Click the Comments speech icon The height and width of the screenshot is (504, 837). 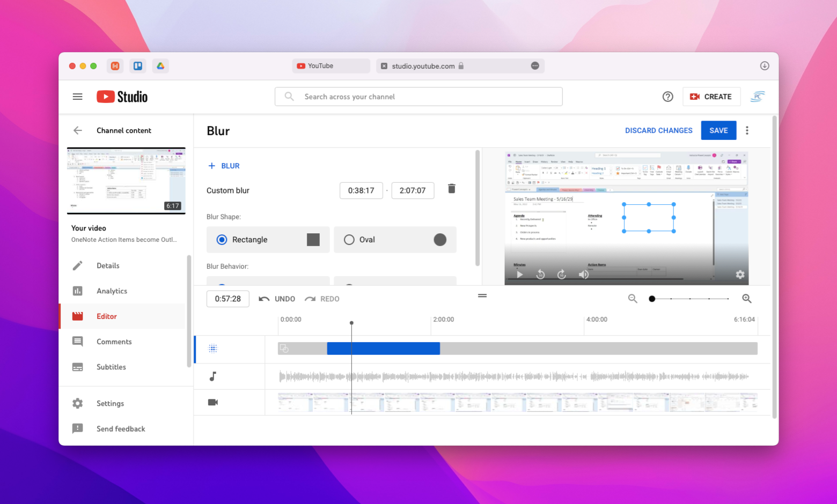click(78, 342)
